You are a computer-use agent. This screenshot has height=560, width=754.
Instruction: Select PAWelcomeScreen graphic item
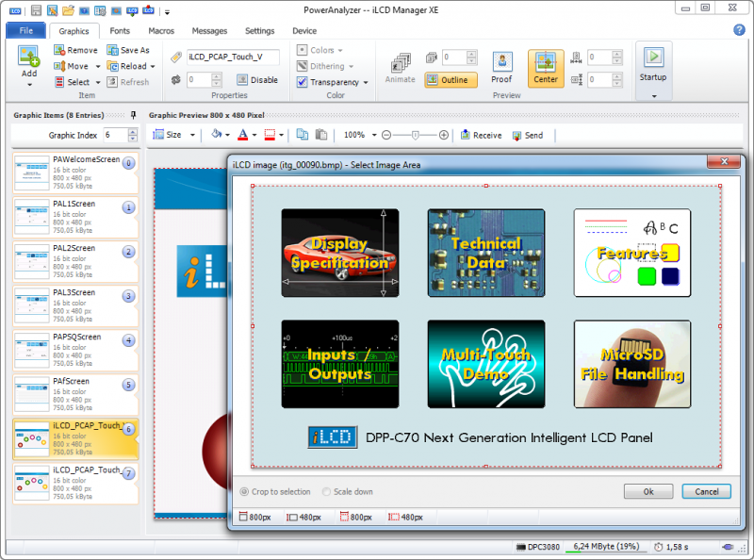pyautogui.click(x=75, y=173)
